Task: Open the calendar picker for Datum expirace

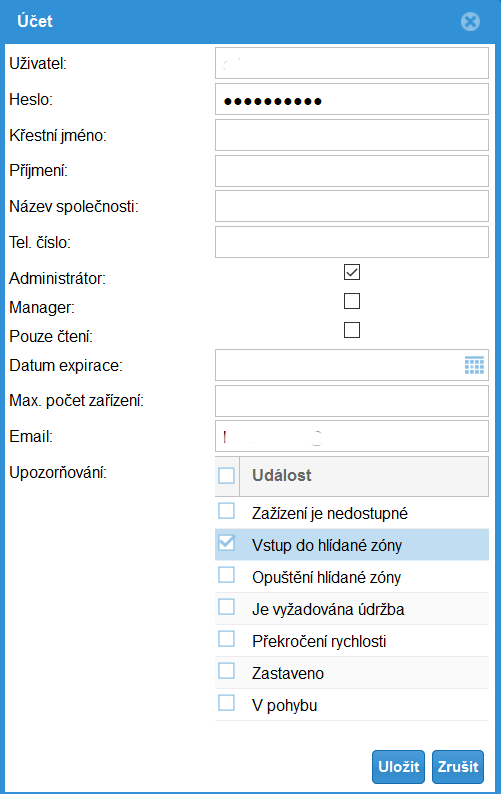Action: [x=474, y=365]
